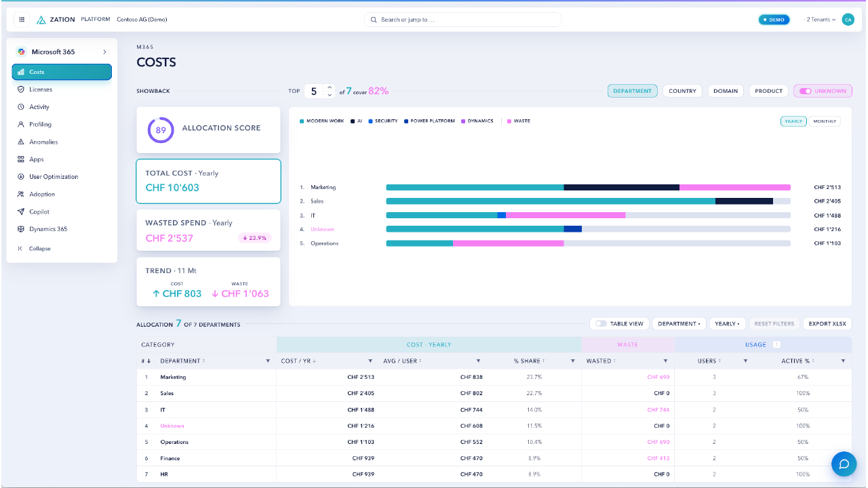This screenshot has height=488, width=868.
Task: Open the Cost / Yr column filter arrow
Action: [x=370, y=361]
